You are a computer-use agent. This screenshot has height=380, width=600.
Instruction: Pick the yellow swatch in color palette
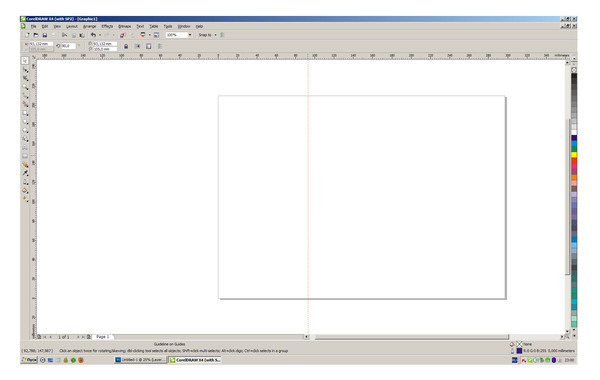574,155
